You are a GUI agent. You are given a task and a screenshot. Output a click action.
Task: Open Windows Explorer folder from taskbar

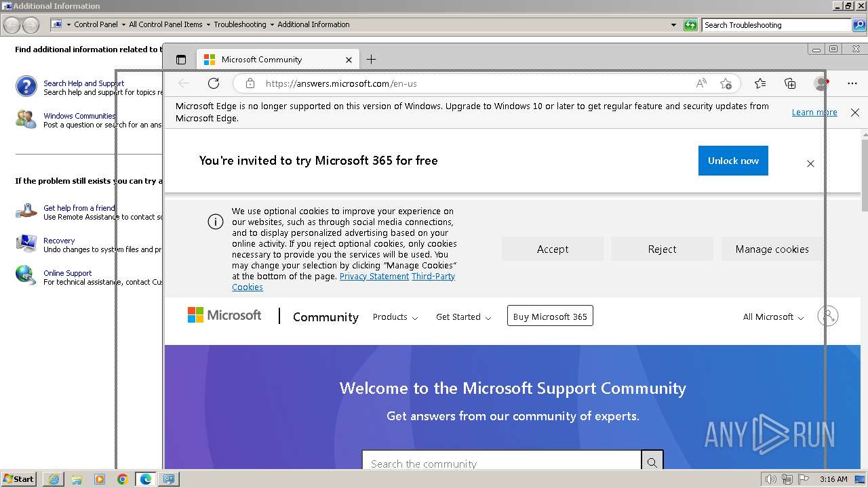(77, 479)
